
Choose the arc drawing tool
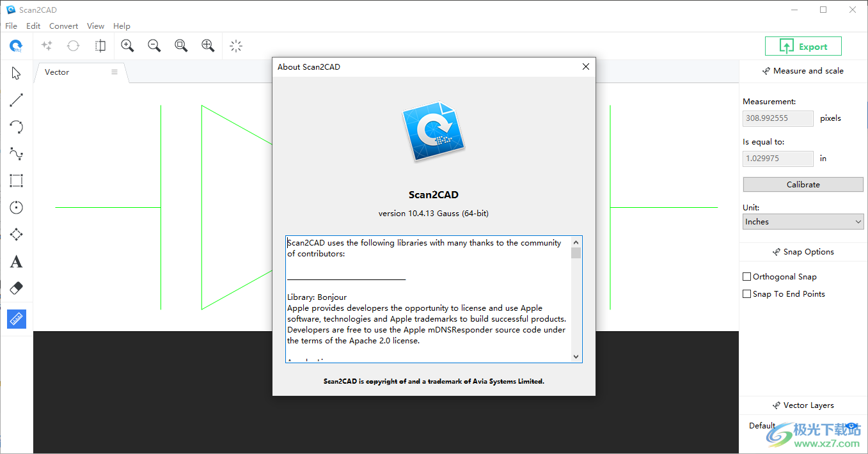pos(16,126)
